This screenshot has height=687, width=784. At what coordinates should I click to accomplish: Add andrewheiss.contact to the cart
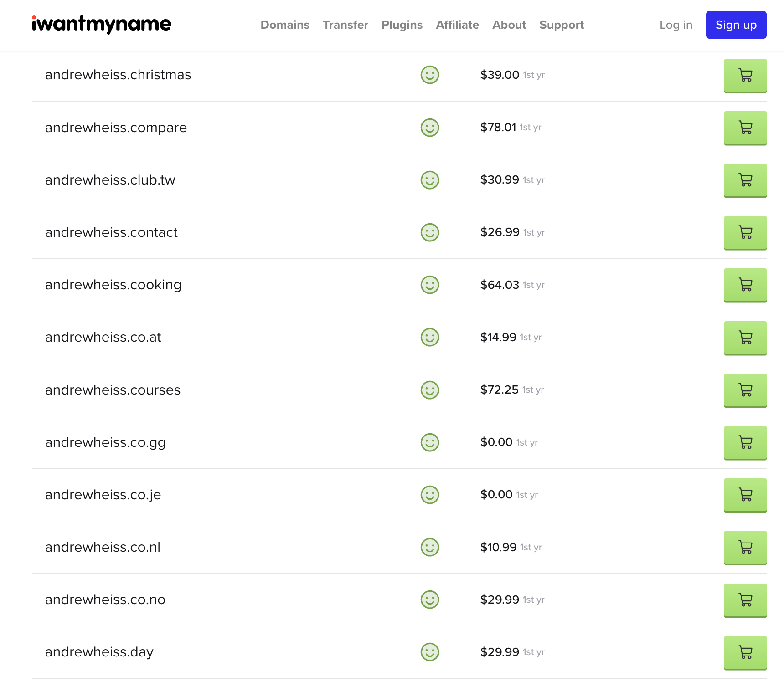(x=745, y=232)
